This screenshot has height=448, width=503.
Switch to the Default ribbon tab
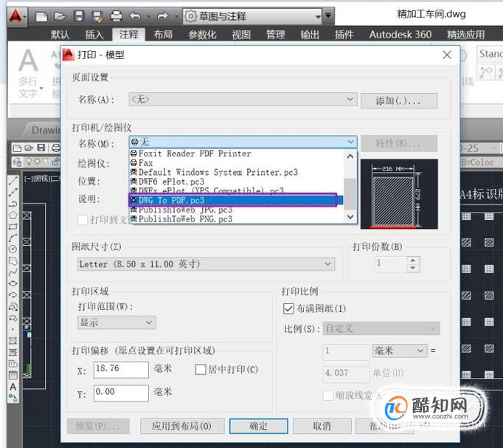(60, 35)
